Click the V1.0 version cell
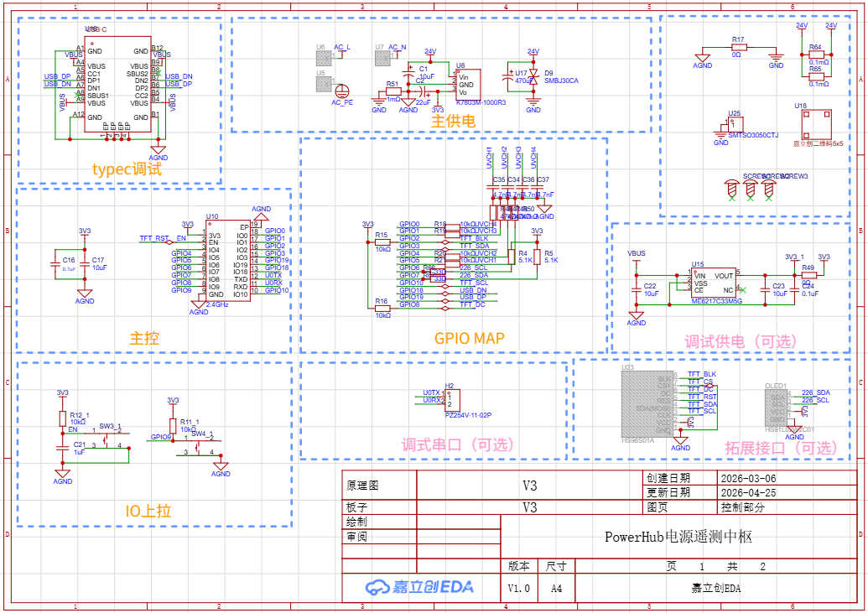The image size is (868, 613). tap(518, 588)
